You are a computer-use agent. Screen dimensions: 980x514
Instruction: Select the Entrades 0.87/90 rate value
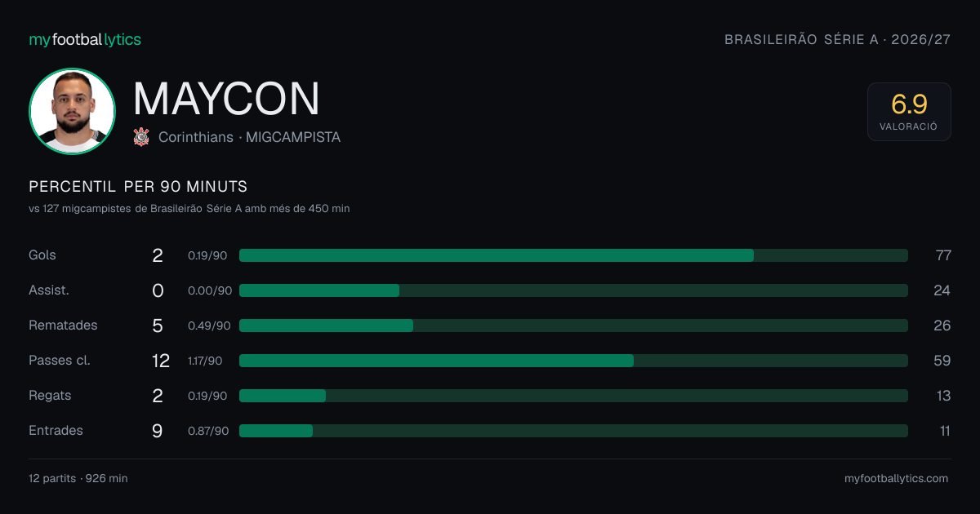[208, 431]
